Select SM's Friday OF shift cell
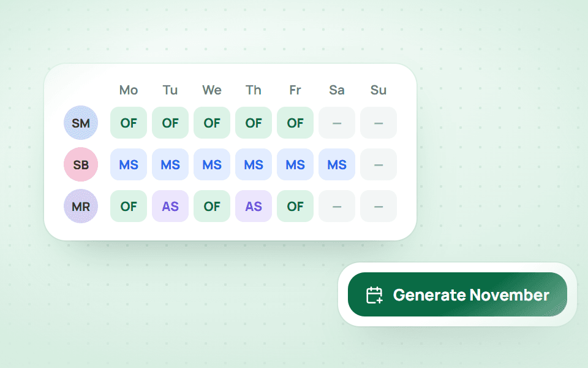The image size is (588, 368). point(295,123)
